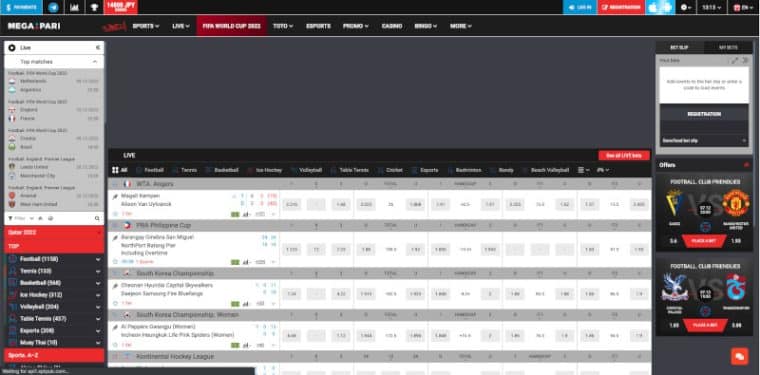Go to FIFA World Cup 2022 tab

[x=232, y=26]
